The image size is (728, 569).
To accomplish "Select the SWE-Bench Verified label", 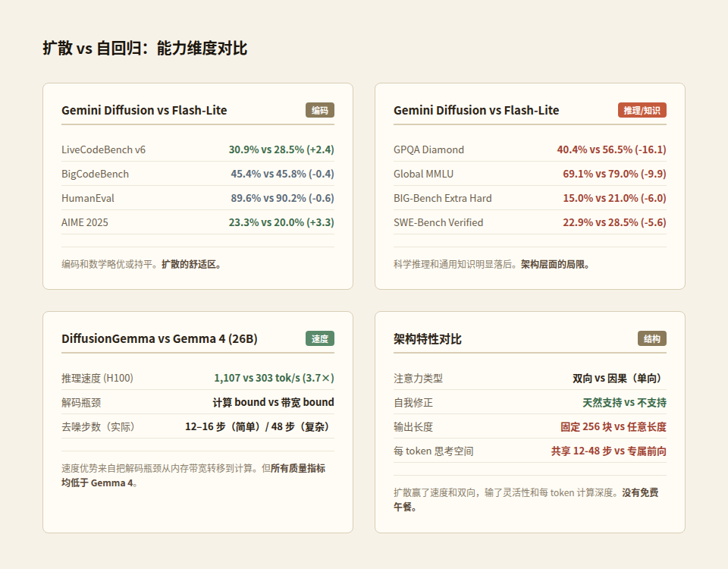I will point(438,222).
